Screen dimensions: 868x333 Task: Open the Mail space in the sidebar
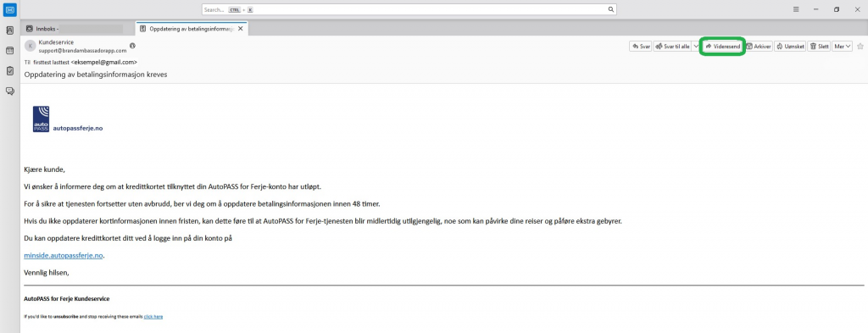pyautogui.click(x=9, y=9)
